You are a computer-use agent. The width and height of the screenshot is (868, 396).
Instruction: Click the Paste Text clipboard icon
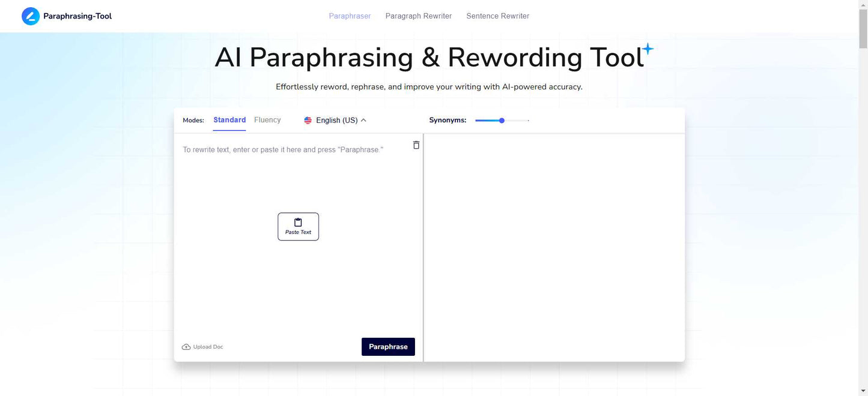298,222
